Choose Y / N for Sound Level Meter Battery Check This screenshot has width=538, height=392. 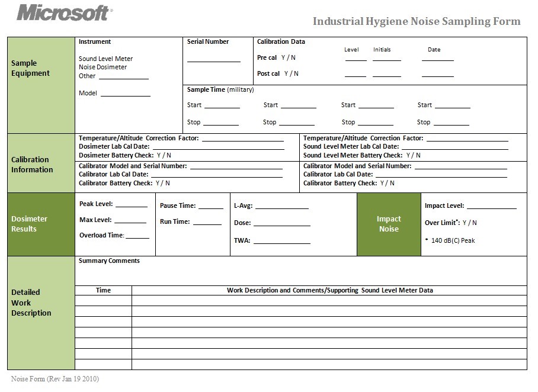tap(413, 155)
